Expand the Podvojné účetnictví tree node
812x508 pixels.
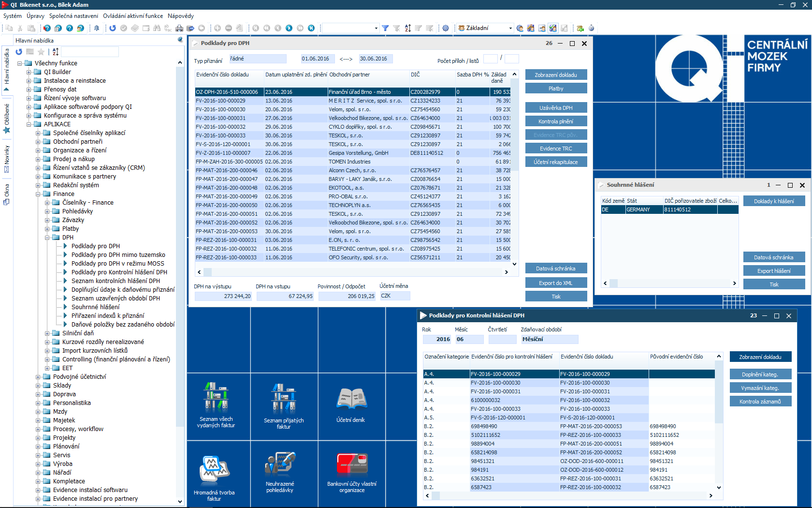(38, 377)
